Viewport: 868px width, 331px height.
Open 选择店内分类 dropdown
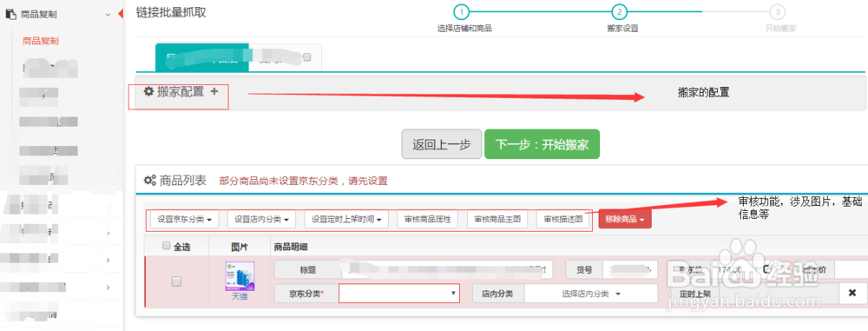[x=590, y=294]
